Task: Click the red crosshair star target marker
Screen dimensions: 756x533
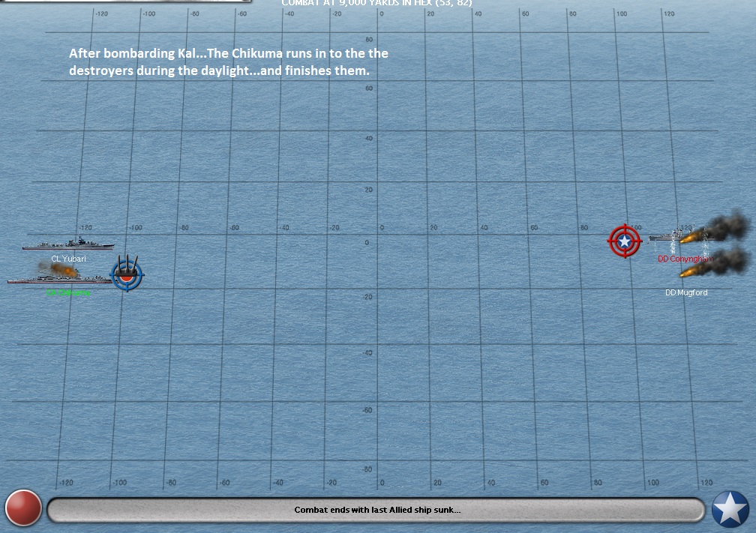Action: [624, 241]
